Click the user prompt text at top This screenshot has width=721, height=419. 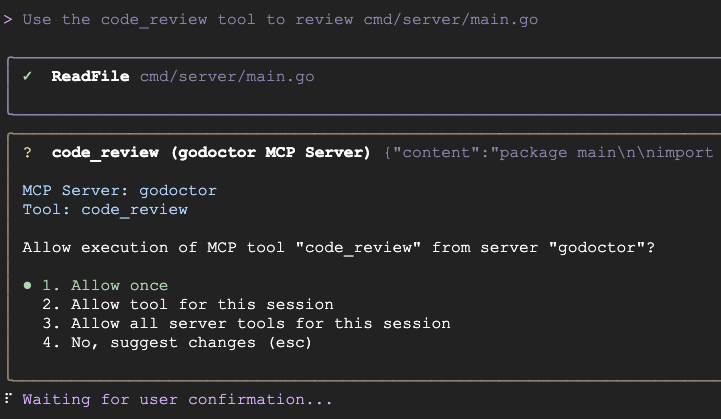click(x=280, y=19)
